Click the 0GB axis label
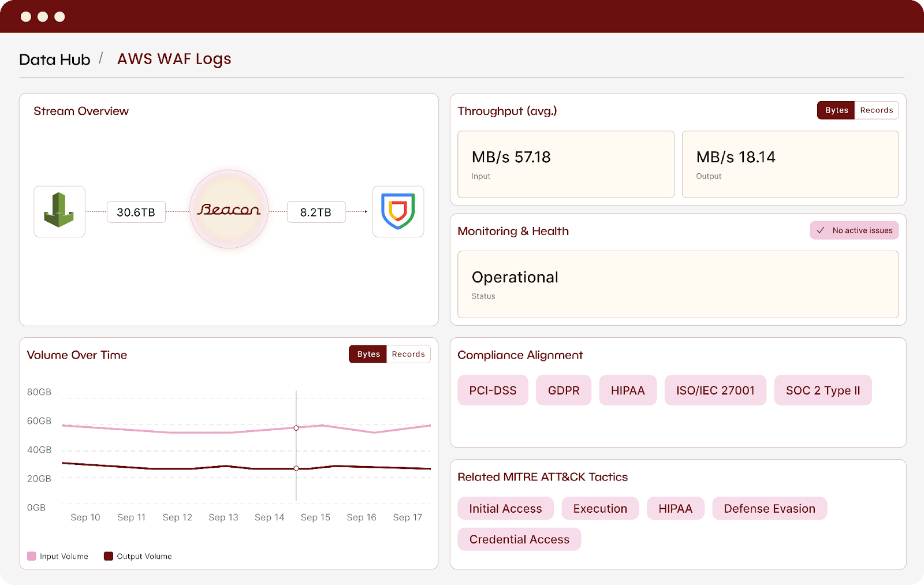The width and height of the screenshot is (924, 585). (x=36, y=508)
